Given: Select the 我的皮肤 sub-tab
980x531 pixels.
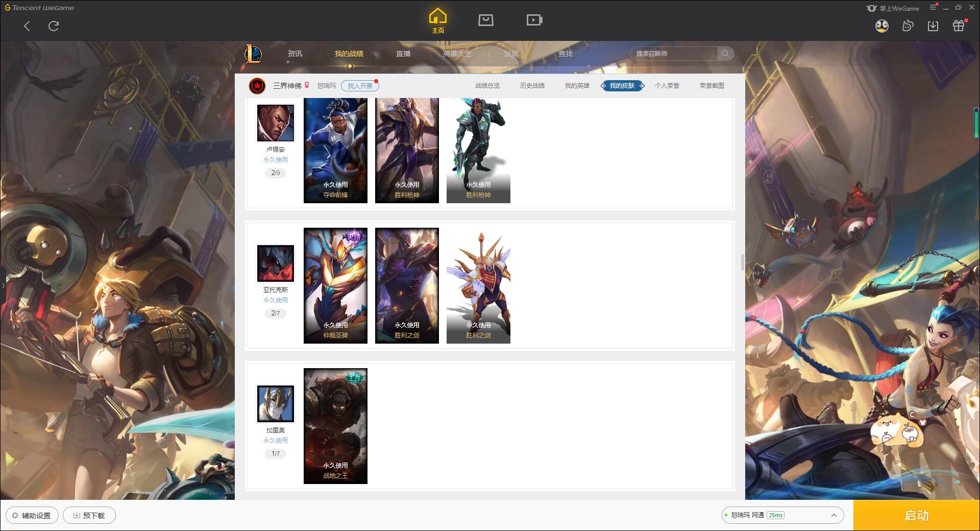Looking at the screenshot, I should [x=622, y=86].
